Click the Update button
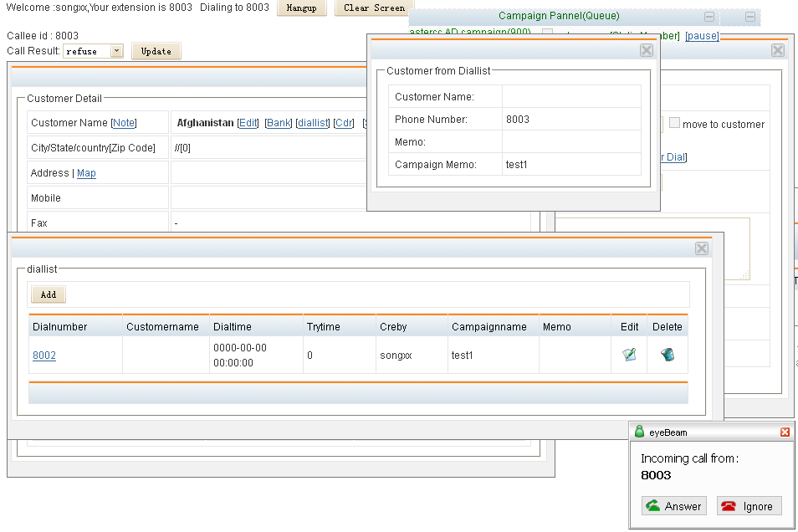The image size is (798, 532). pyautogui.click(x=156, y=51)
